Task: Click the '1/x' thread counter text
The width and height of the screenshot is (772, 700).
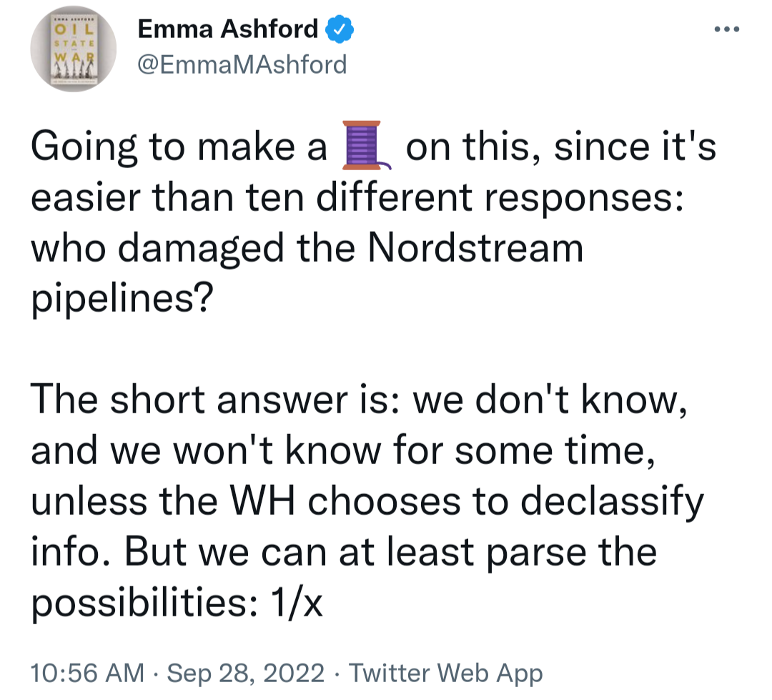Action: tap(297, 603)
